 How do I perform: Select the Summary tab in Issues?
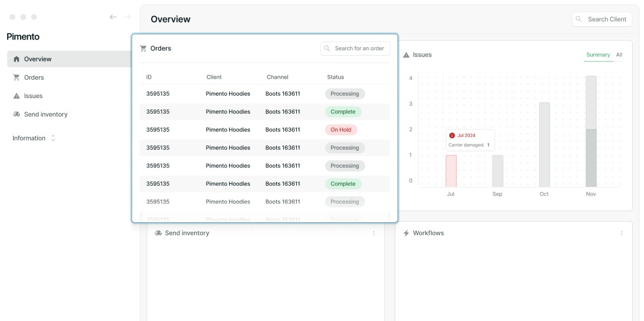pos(598,55)
